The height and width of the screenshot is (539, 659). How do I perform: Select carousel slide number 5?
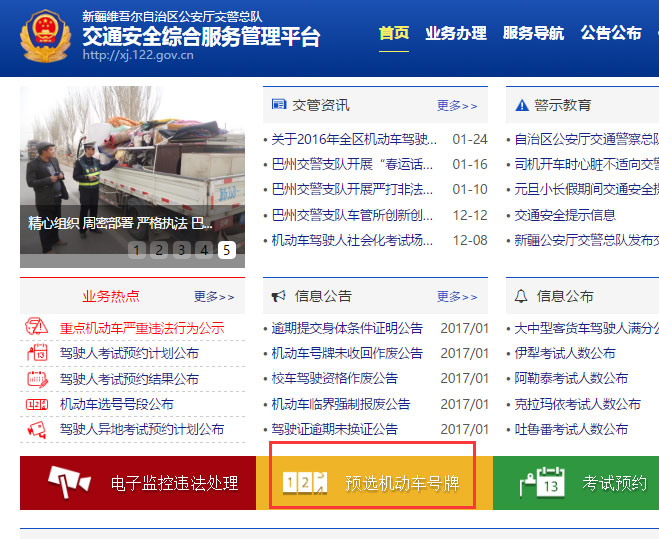pyautogui.click(x=227, y=250)
